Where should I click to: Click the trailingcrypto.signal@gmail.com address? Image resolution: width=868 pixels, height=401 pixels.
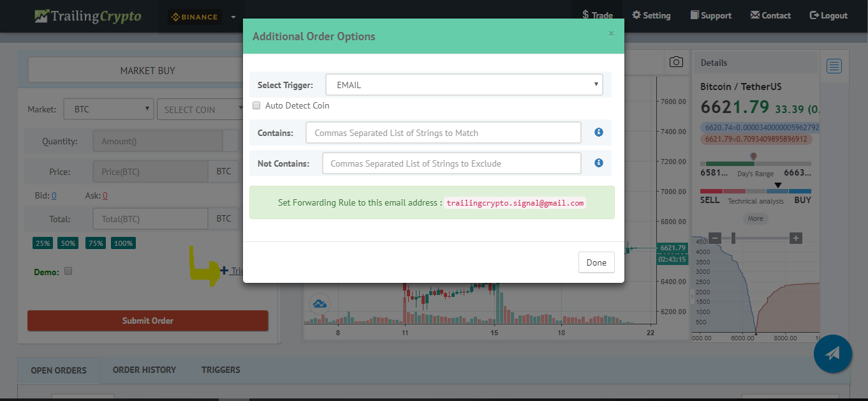[x=515, y=203]
